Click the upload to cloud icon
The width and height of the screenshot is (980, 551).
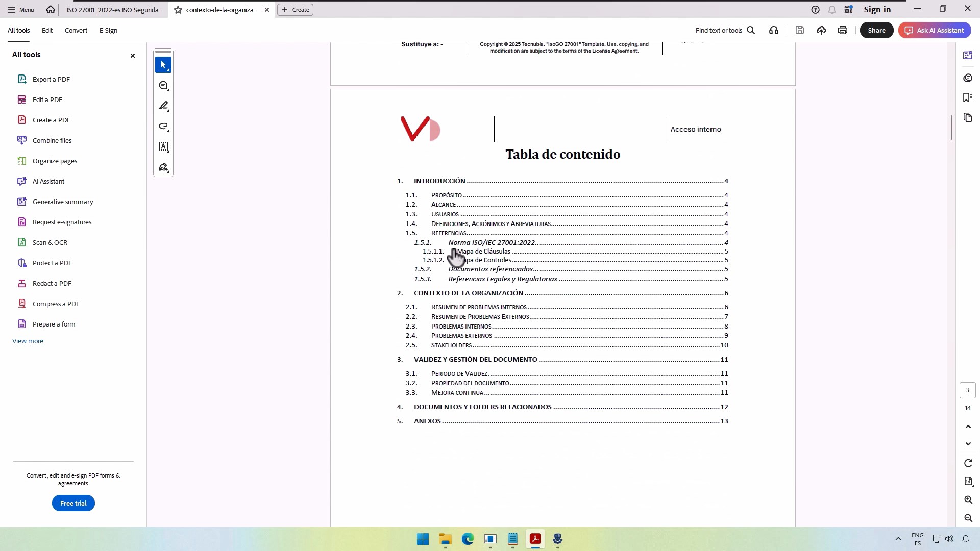[x=821, y=30]
